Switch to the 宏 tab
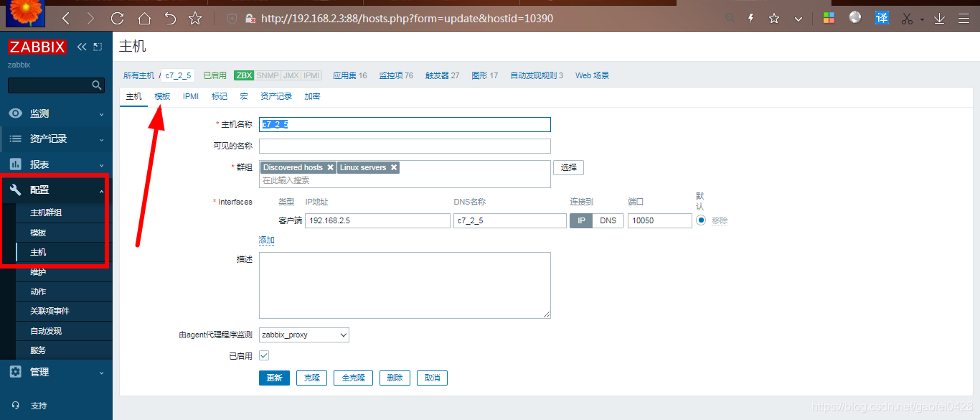The image size is (980, 420). [244, 96]
